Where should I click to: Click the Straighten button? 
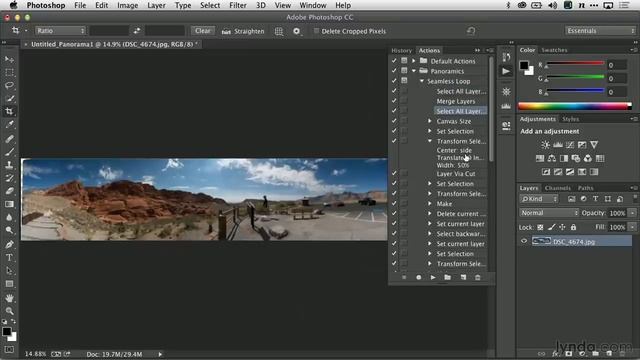(x=243, y=31)
